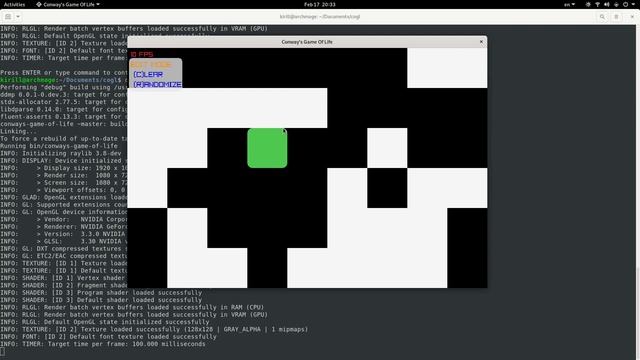640x360 pixels.
Task: Open the clock showing Feb 17 20:33
Action: coord(320,4)
